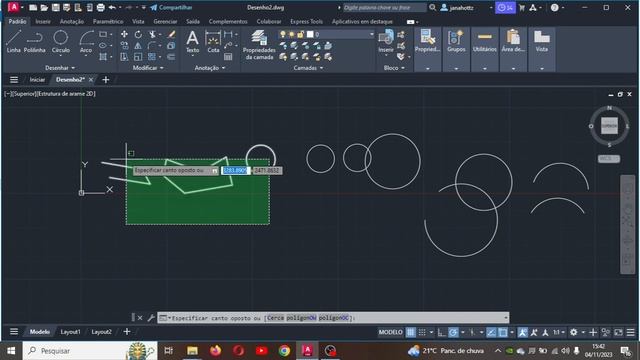
Task: Toggle drawing grid display in status bar
Action: (x=411, y=332)
